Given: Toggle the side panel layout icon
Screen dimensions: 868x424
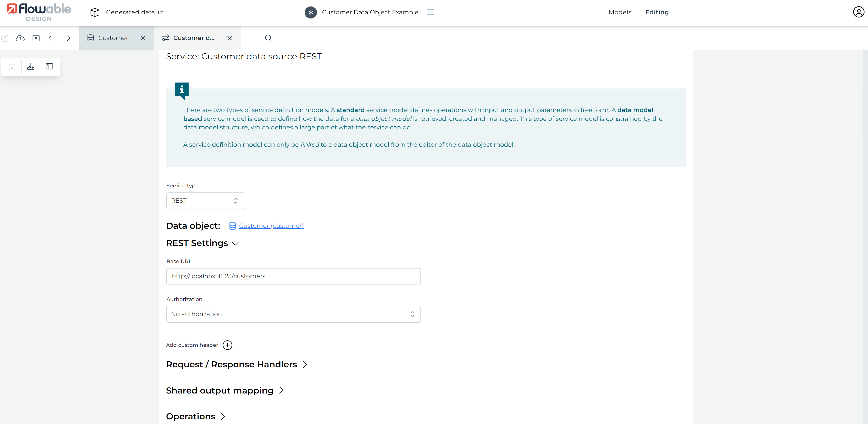Looking at the screenshot, I should (x=49, y=67).
